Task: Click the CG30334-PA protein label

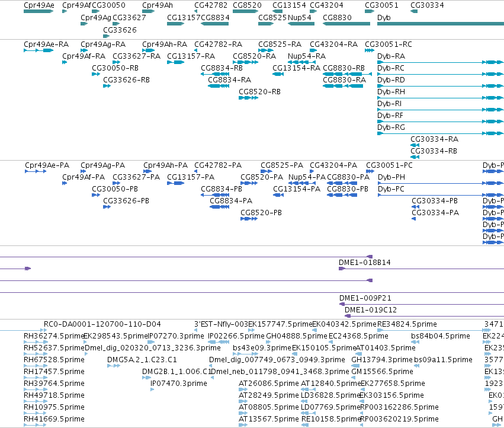Action: (x=435, y=213)
